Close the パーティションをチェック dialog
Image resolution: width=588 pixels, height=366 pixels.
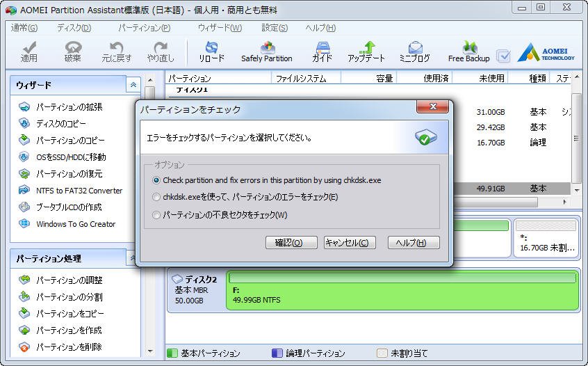432,106
